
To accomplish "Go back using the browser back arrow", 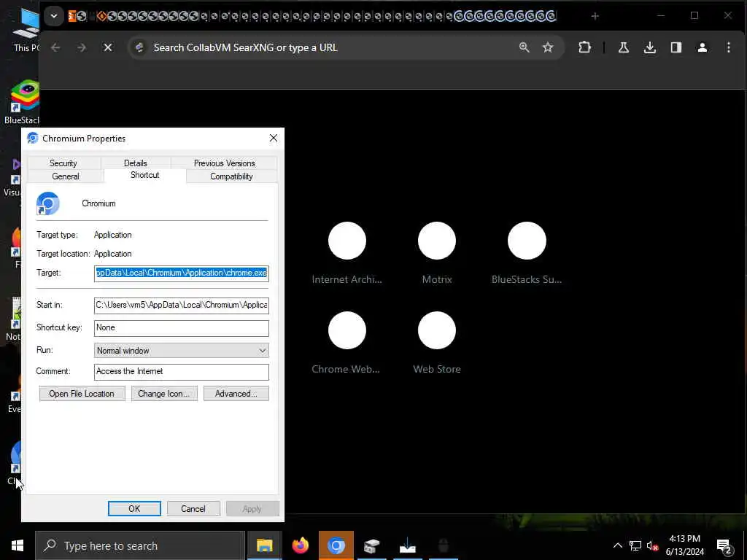I will (x=55, y=47).
